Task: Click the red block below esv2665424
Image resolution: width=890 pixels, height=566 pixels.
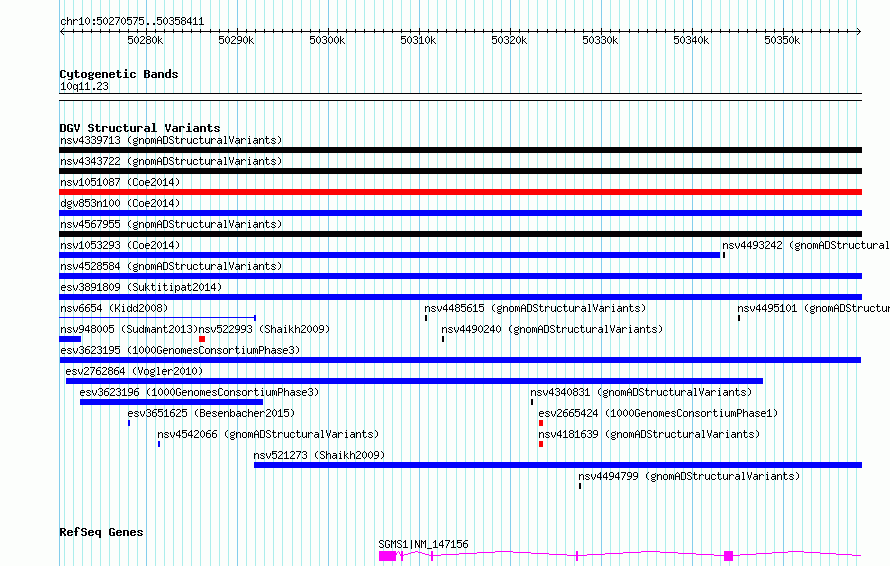Action: (x=541, y=423)
